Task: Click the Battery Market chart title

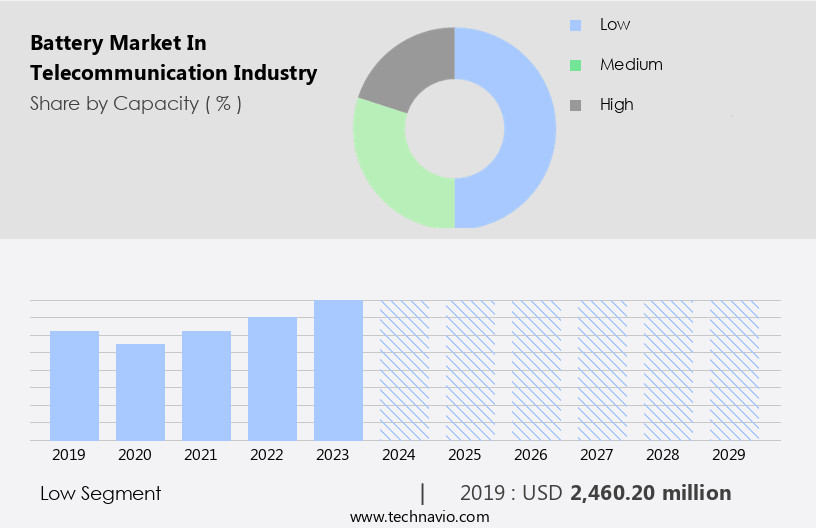Action: pos(173,58)
